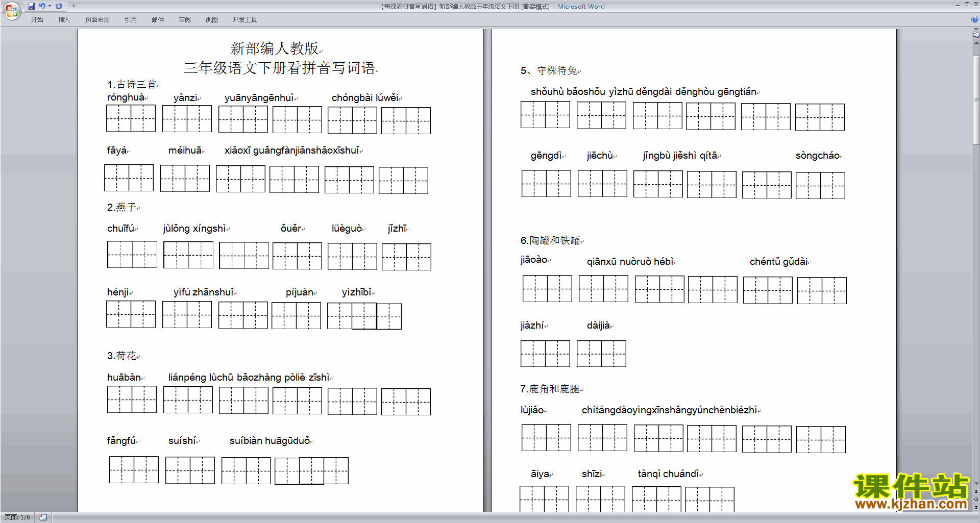Click the subtitle 三年级语文下册看拼音写词语
The height and width of the screenshot is (523, 980).
point(280,68)
